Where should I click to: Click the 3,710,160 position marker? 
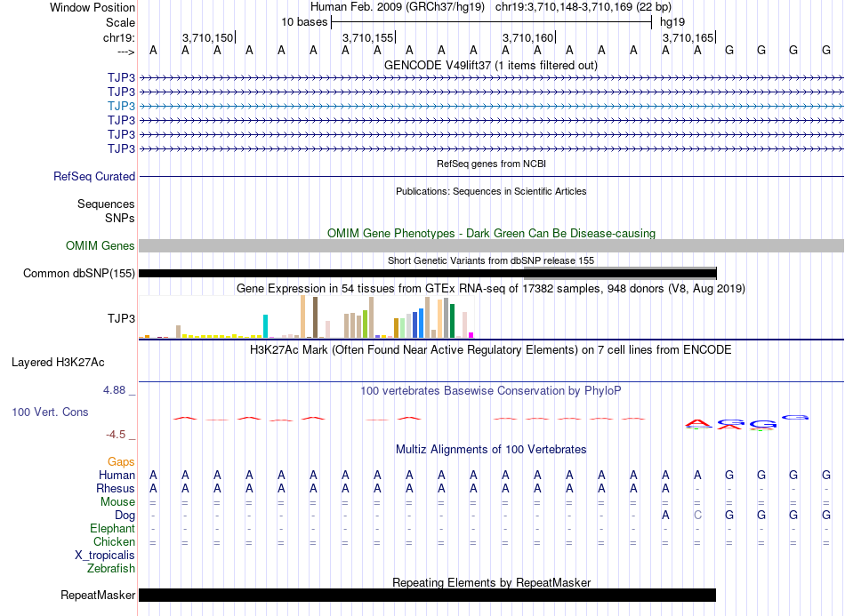[528, 37]
